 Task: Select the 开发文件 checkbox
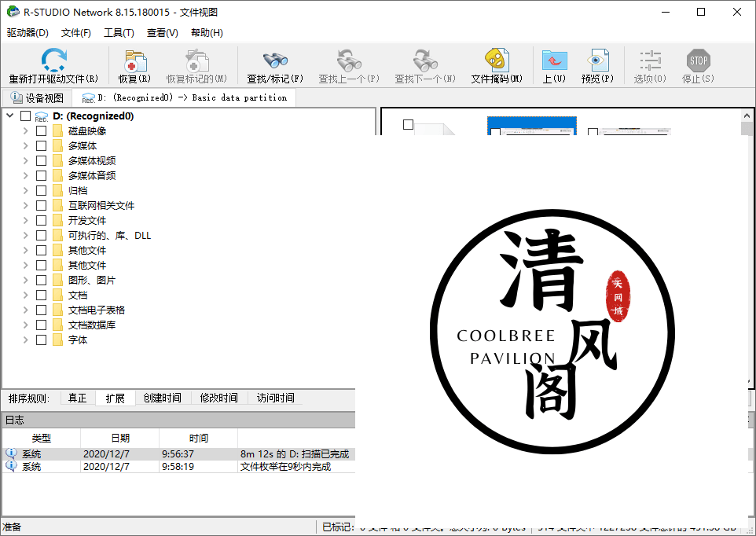[42, 220]
